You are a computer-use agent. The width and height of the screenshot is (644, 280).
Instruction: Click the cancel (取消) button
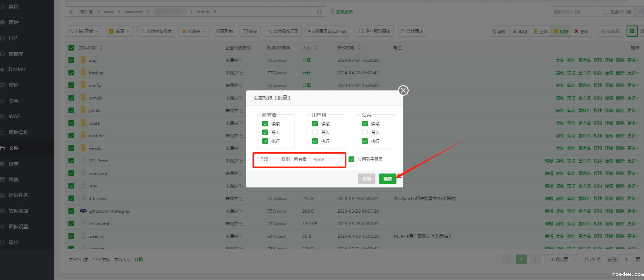366,179
